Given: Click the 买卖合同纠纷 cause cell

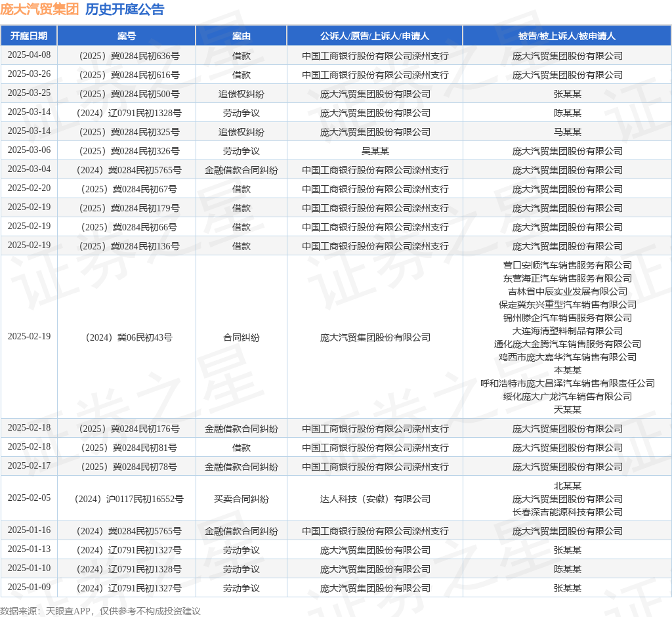Looking at the screenshot, I should pos(241,499).
